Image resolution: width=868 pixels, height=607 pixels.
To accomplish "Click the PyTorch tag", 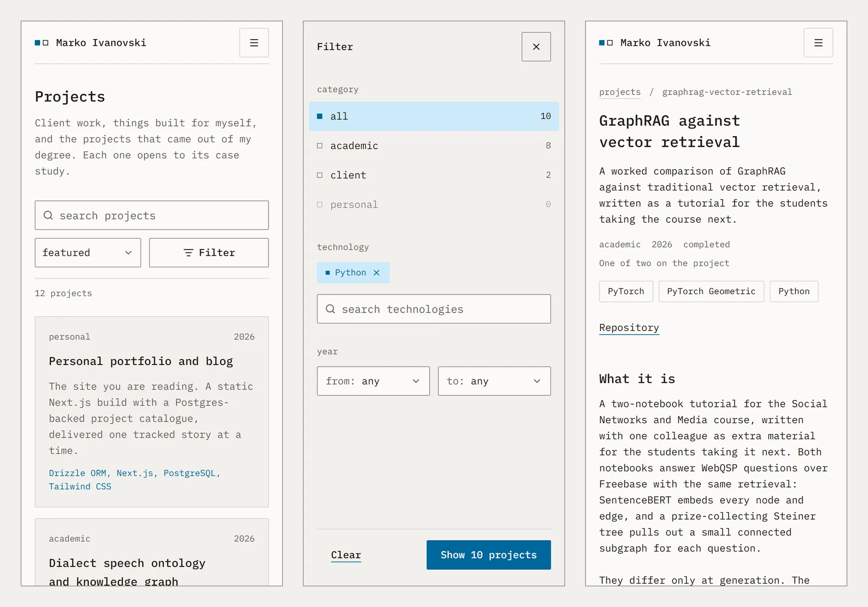I will coord(626,291).
